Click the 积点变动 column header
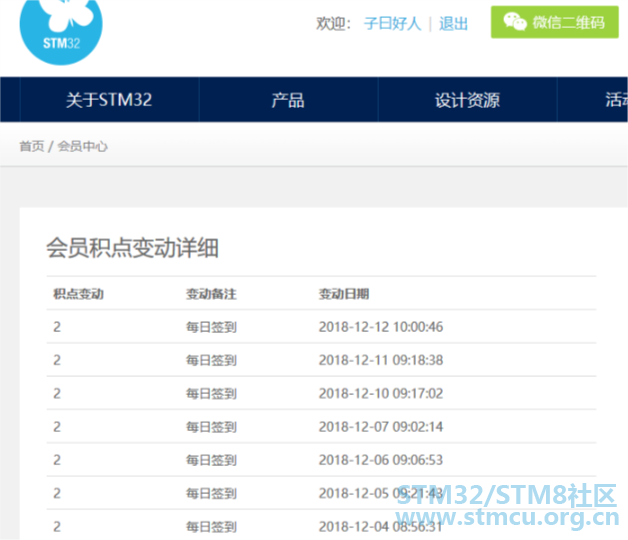Screen dimensions: 628x540 point(78,294)
